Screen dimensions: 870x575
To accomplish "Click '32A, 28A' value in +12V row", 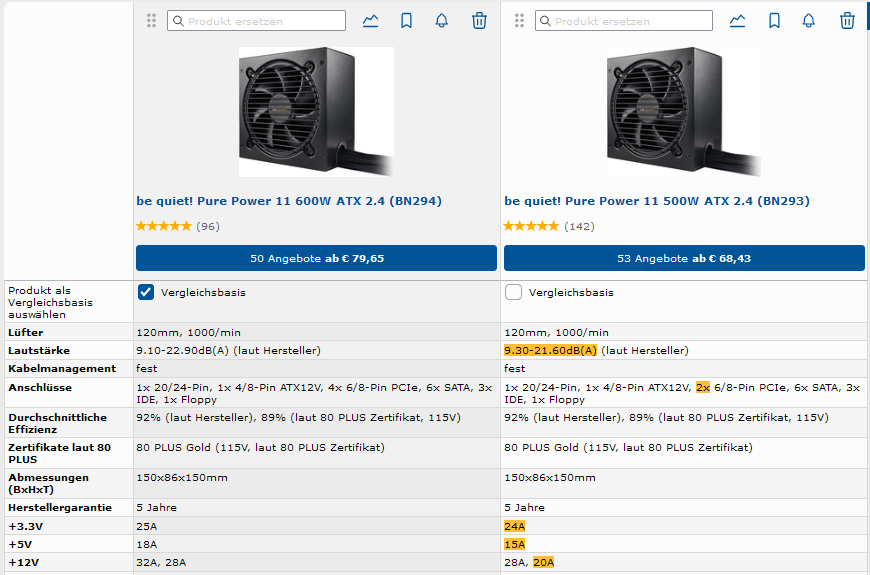I will pyautogui.click(x=161, y=562).
